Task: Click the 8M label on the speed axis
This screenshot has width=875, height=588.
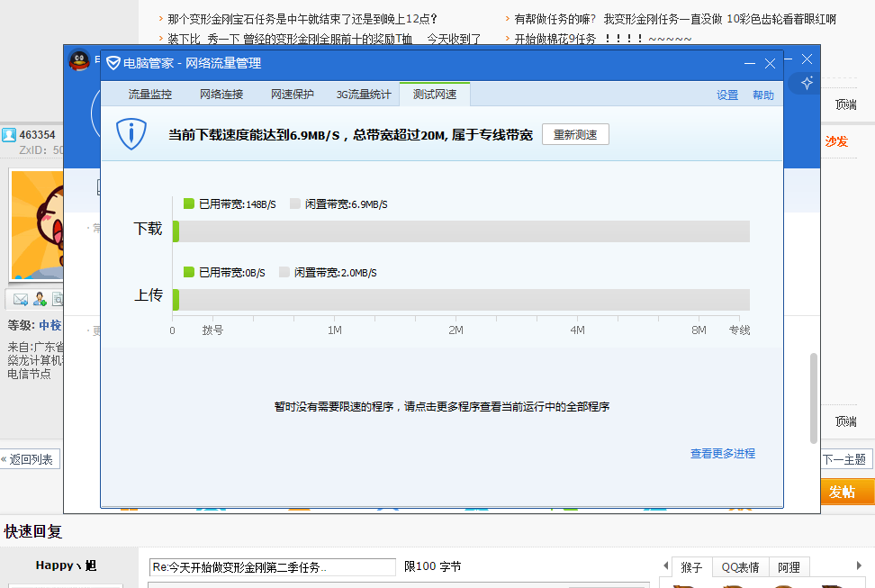Action: 699,330
